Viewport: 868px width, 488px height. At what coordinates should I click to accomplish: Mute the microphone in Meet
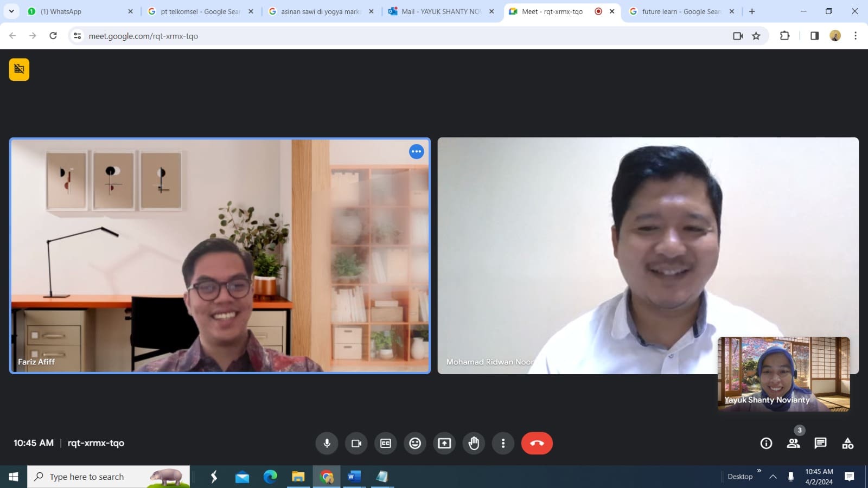[327, 443]
